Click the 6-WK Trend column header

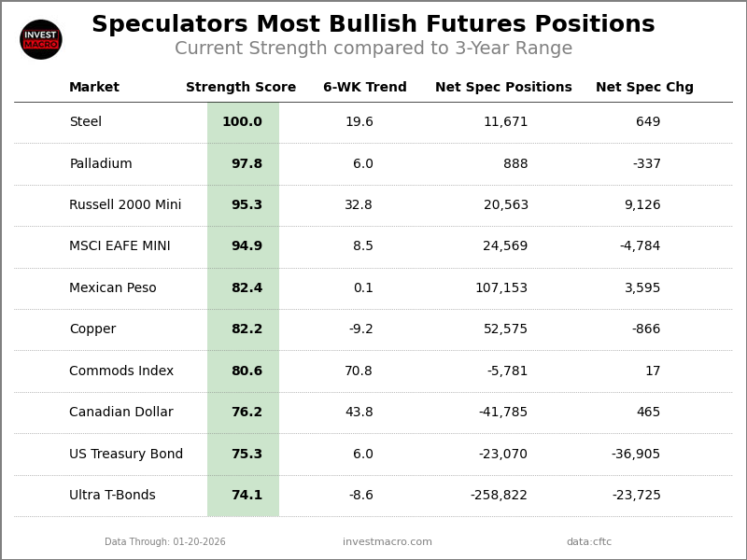[x=365, y=88]
